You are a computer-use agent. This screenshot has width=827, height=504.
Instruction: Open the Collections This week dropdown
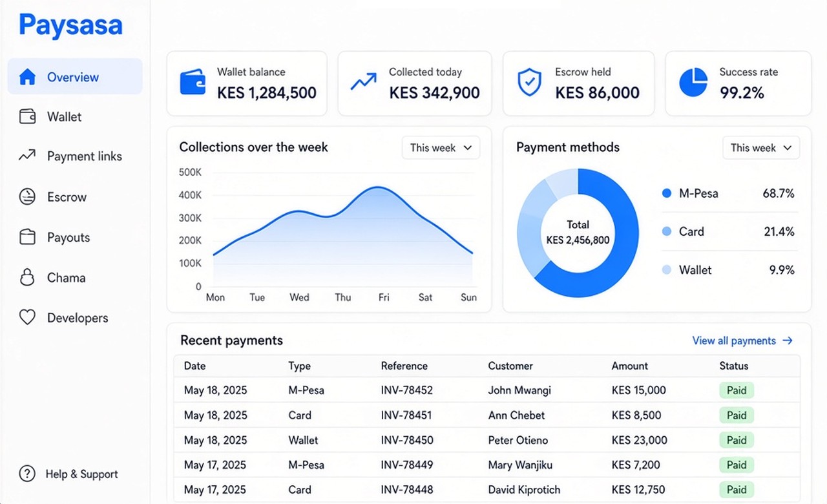[x=441, y=147]
